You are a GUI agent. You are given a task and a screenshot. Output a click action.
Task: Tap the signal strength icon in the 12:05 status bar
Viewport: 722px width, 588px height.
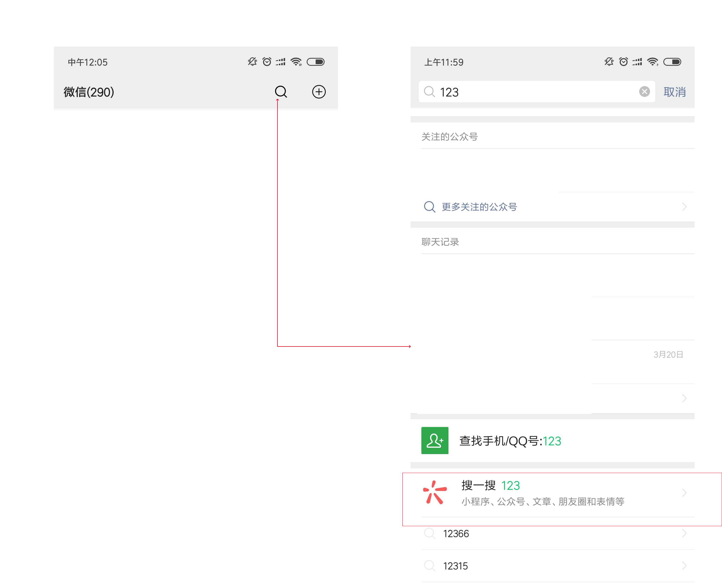pyautogui.click(x=280, y=62)
